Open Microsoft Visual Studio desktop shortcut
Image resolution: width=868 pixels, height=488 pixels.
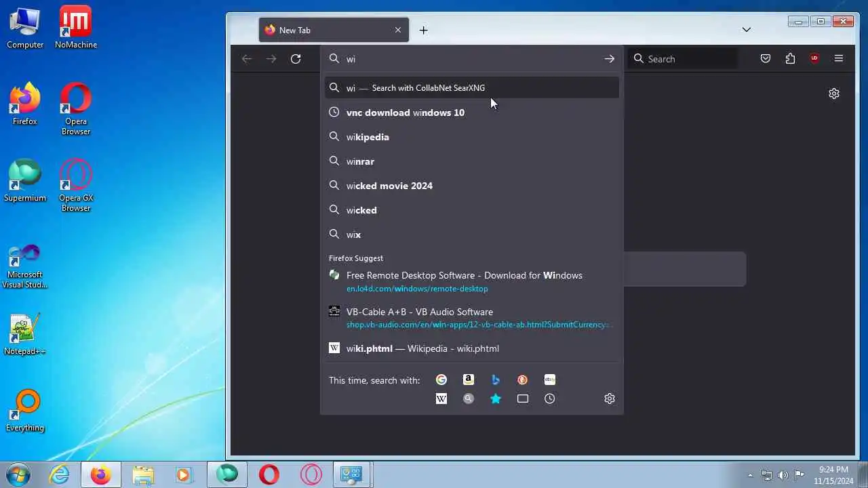(x=25, y=266)
